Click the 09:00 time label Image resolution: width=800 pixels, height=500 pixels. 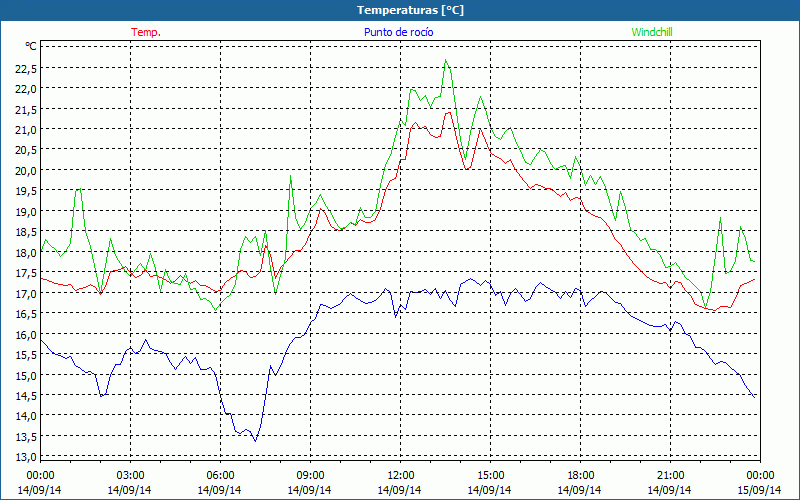click(x=310, y=475)
